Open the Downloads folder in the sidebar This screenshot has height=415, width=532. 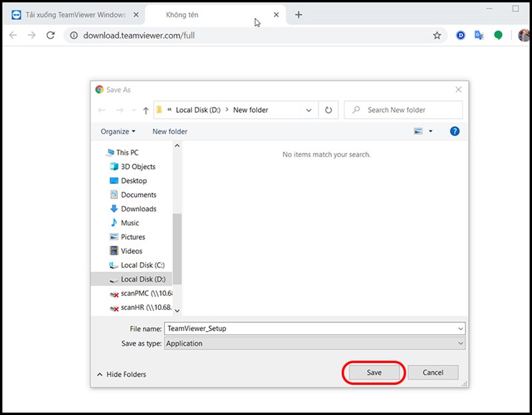[138, 209]
